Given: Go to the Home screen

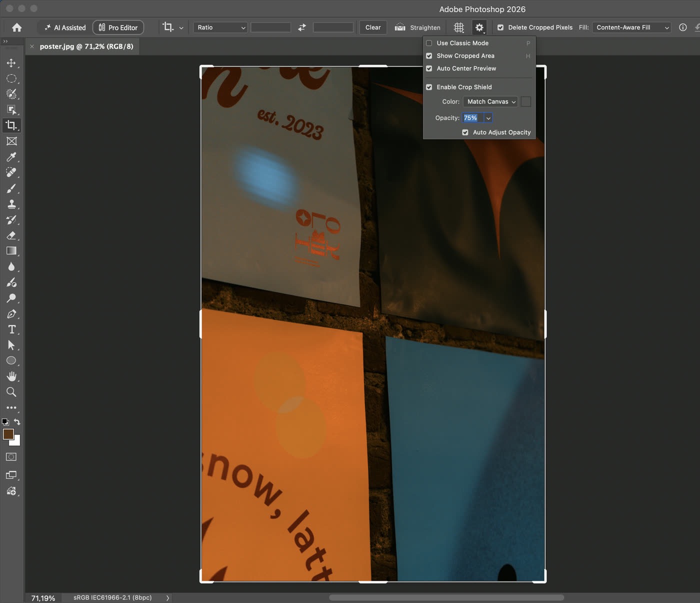Looking at the screenshot, I should 16,27.
